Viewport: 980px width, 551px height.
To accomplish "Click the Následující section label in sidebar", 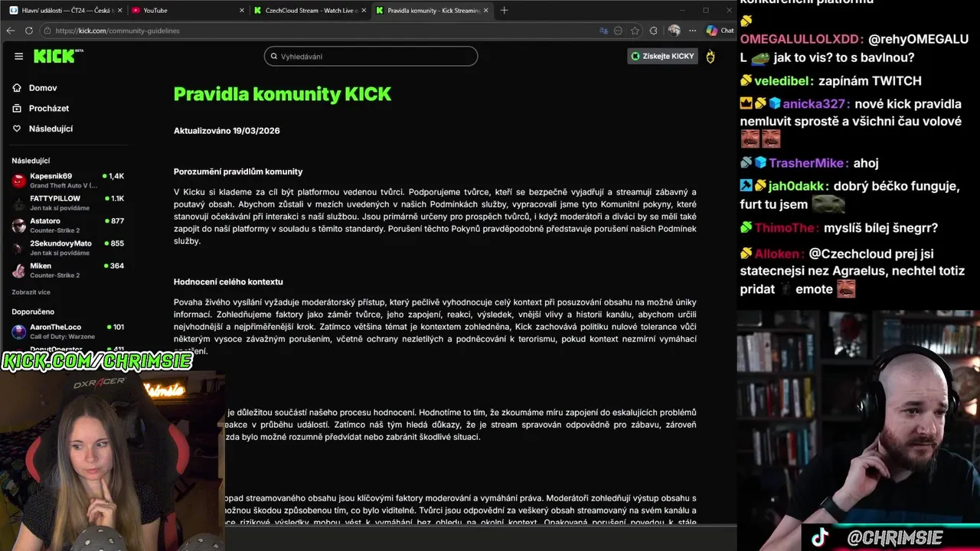I will 31,161.
